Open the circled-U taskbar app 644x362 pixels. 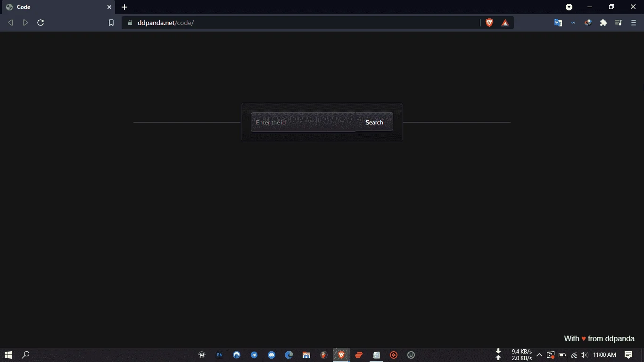pos(411,355)
